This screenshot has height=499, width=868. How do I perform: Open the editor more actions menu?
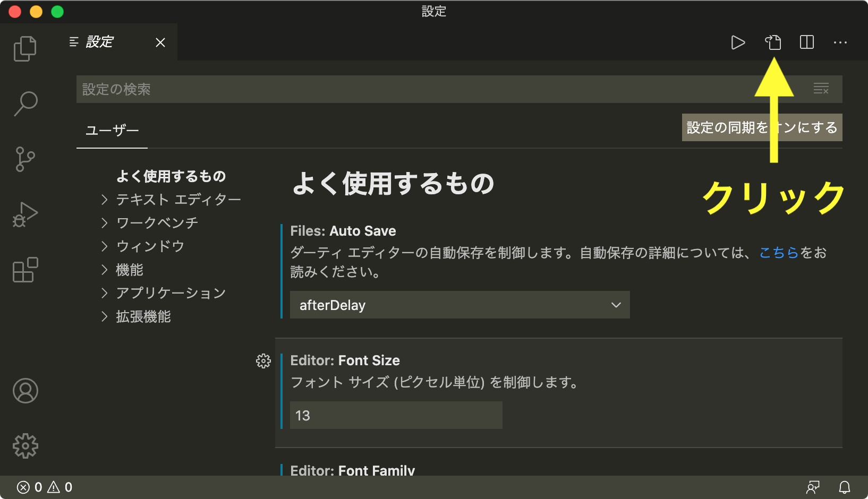click(839, 43)
